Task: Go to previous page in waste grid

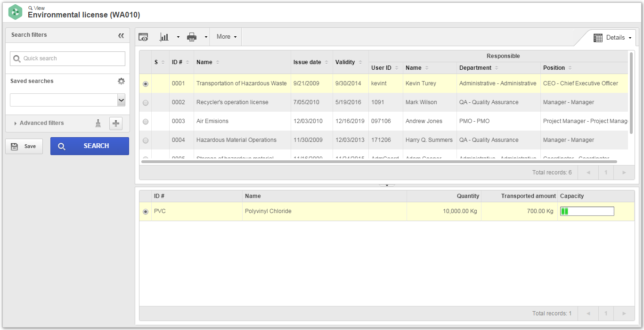Action: click(x=588, y=313)
